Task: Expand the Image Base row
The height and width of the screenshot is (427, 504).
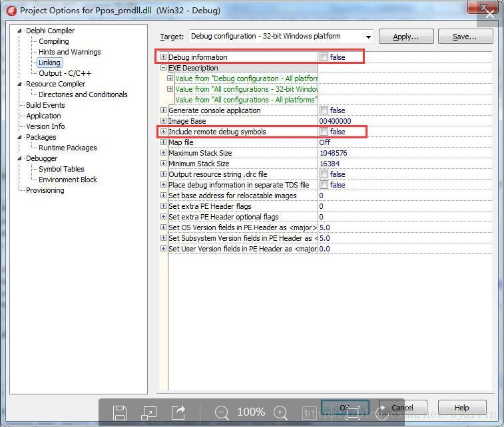Action: [x=163, y=120]
